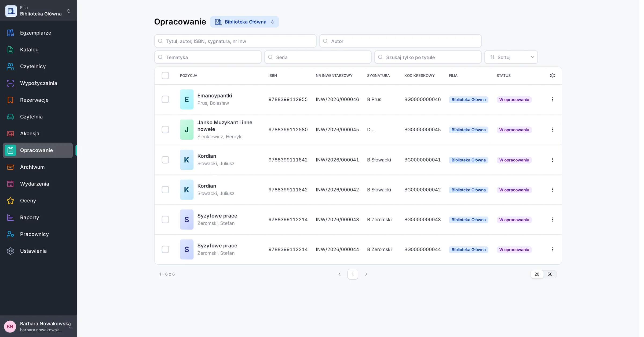Click the Pracownicy user-gear icon
Image resolution: width=644 pixels, height=337 pixels.
click(x=10, y=234)
